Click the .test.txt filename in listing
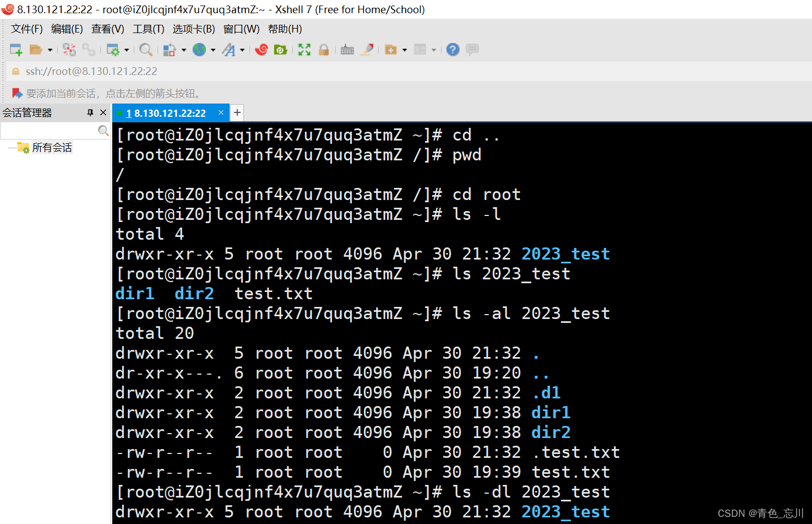This screenshot has height=524, width=812. [x=576, y=452]
